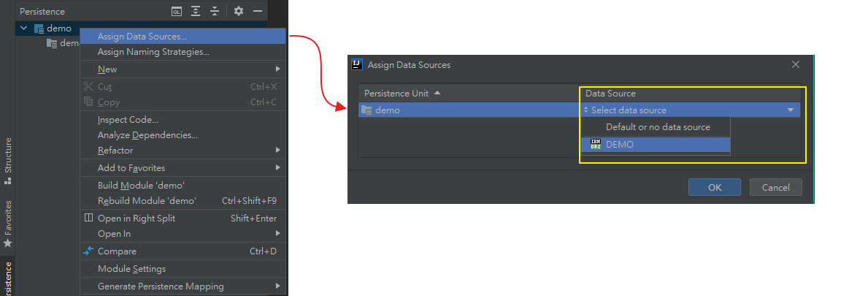
Task: Close the Assign Data Sources dialog
Action: 796,64
